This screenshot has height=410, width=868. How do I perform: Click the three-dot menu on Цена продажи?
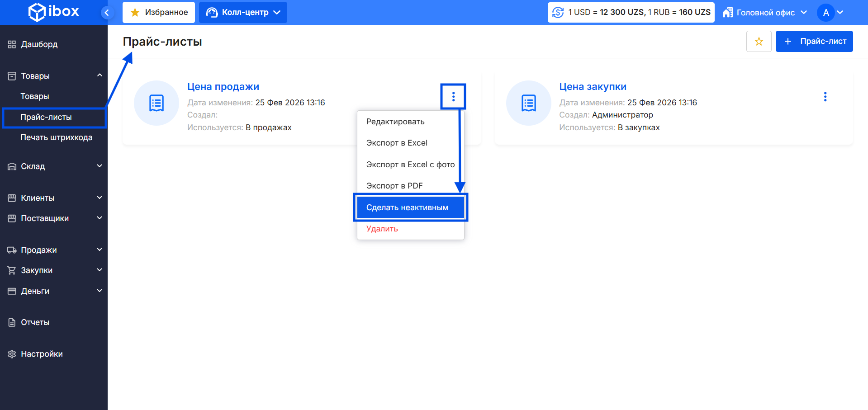[x=453, y=97]
